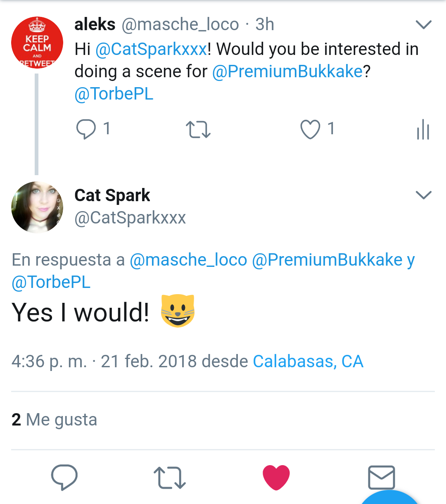Open Cat Spark's profile photo
This screenshot has width=446, height=504.
(37, 207)
